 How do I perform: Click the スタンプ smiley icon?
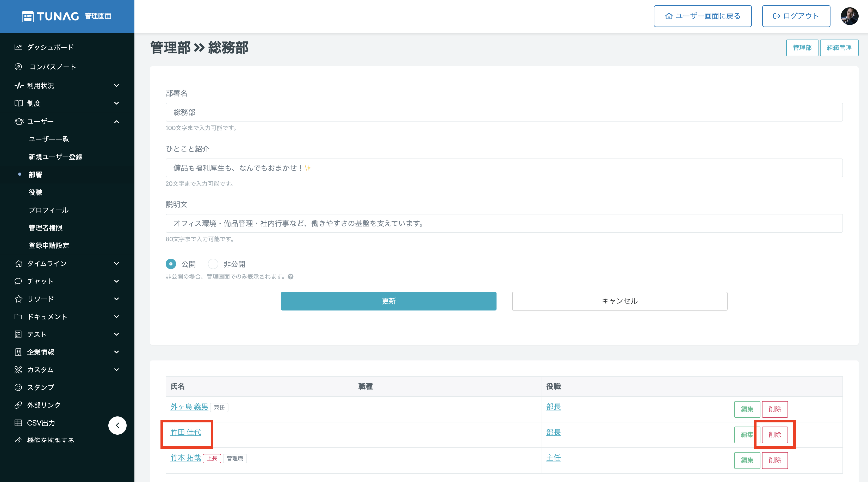coord(18,388)
